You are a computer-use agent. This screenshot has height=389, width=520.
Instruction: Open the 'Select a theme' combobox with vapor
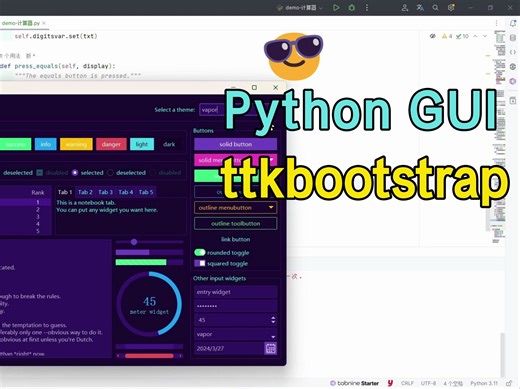tap(238, 110)
